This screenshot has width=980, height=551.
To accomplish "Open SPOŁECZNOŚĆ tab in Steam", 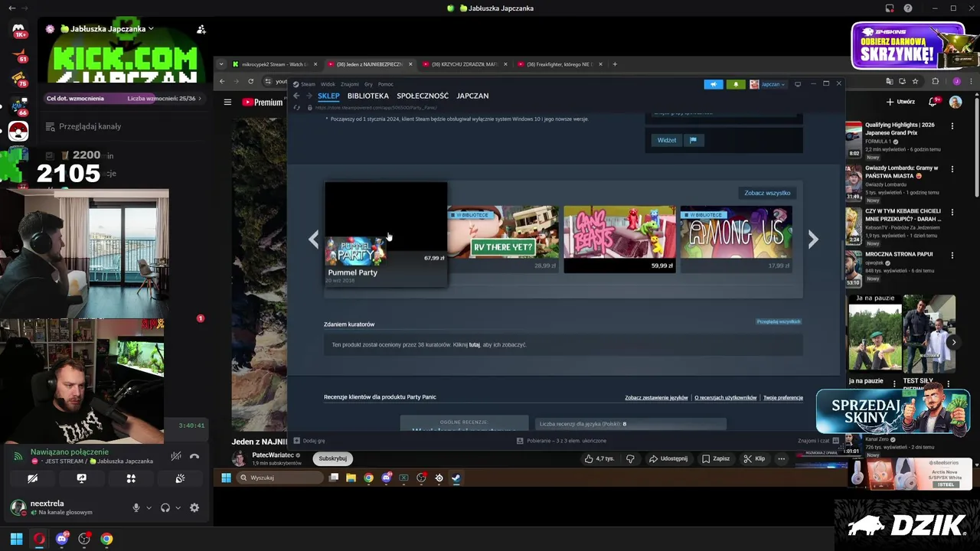I will 423,96.
